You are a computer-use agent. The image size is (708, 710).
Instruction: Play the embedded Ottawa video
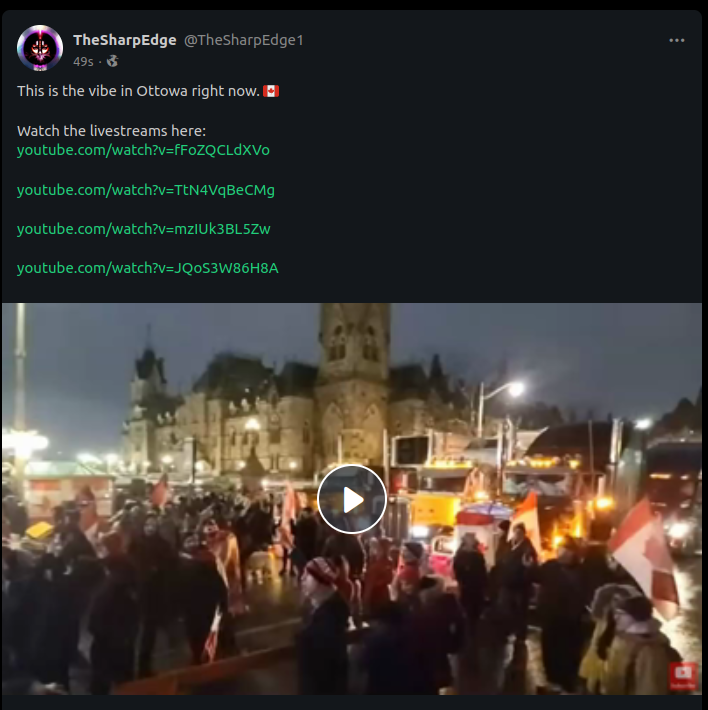352,499
